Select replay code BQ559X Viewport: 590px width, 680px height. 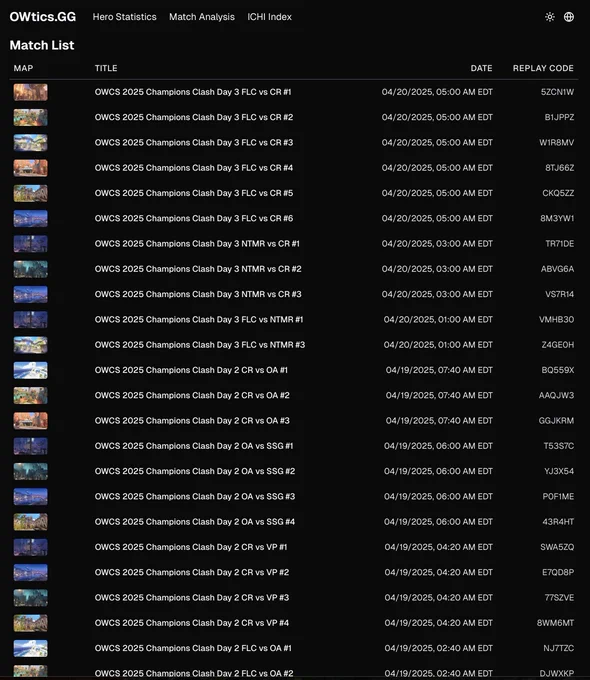[557, 370]
